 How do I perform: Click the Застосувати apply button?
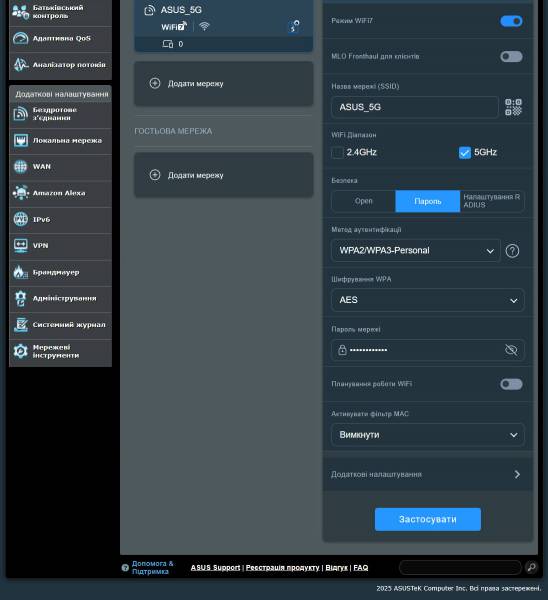[428, 519]
